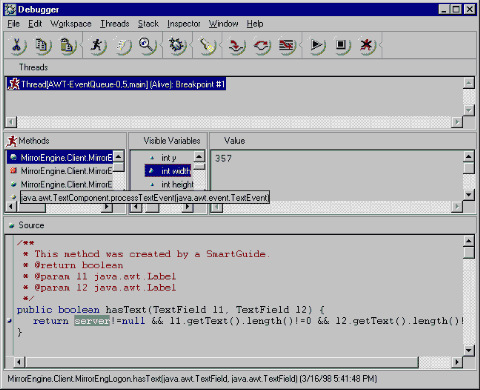Click the running man Run icon
This screenshot has height=390, width=480.
coord(97,45)
